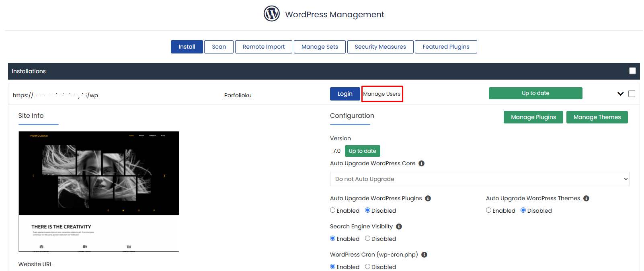Screen dimensions: 644x271
Task: Click the Site Info heading
Action: click(x=31, y=115)
